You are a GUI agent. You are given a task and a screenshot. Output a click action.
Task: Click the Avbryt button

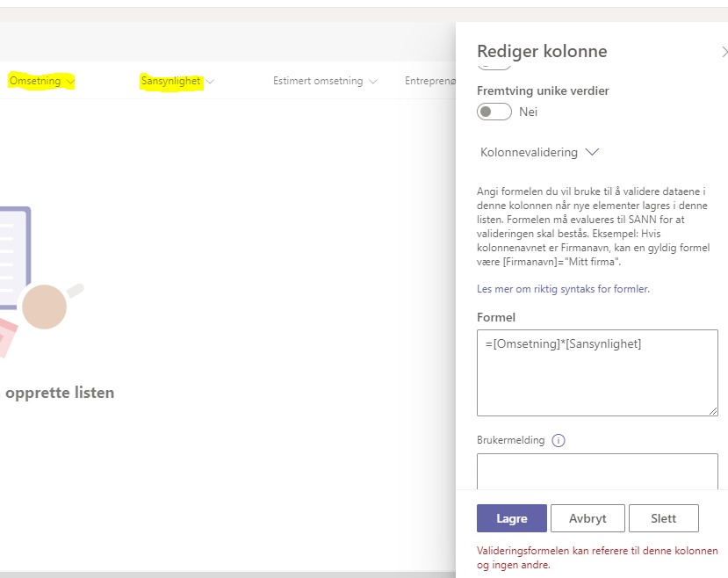coord(587,518)
